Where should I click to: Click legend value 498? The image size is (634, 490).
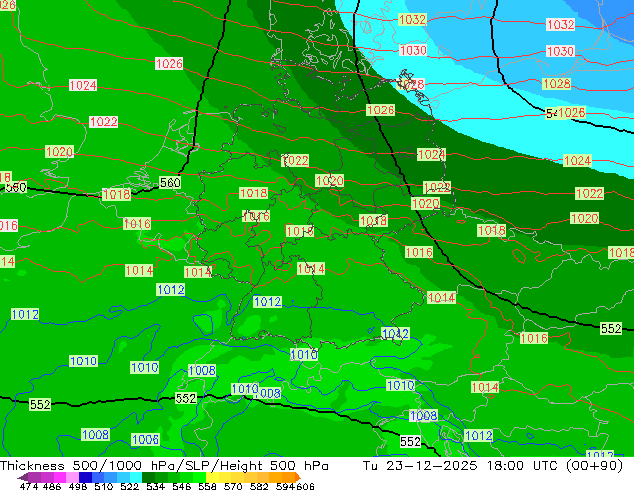78,486
